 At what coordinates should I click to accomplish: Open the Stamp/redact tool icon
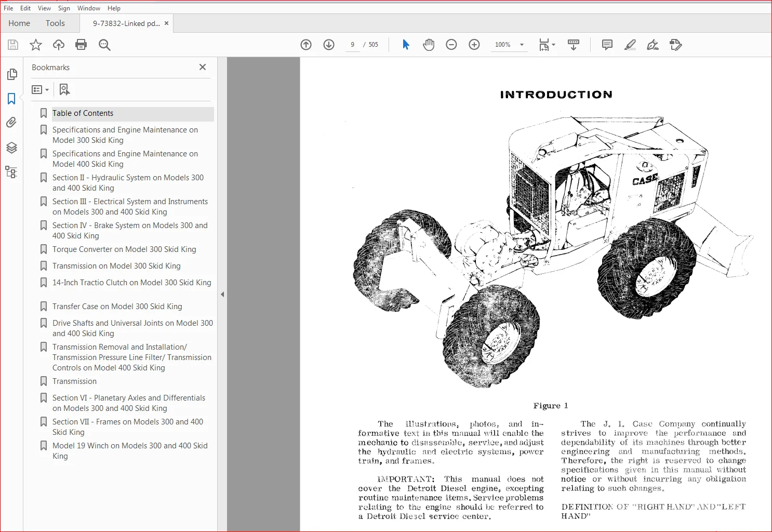pyautogui.click(x=676, y=45)
